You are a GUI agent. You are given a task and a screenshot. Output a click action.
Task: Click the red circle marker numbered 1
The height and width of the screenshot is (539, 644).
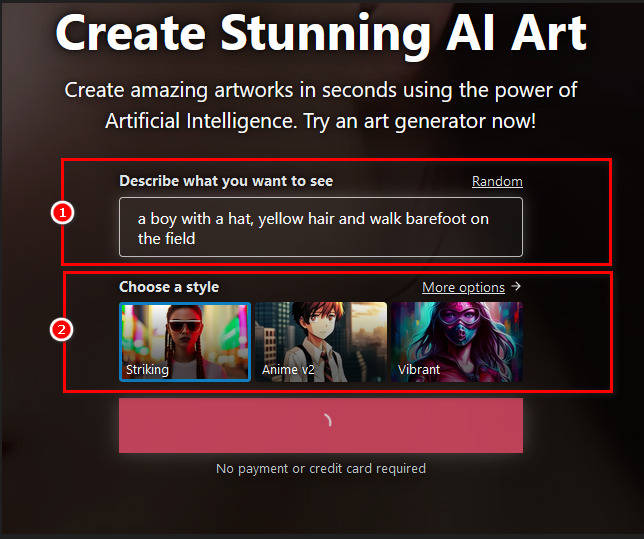coord(62,213)
